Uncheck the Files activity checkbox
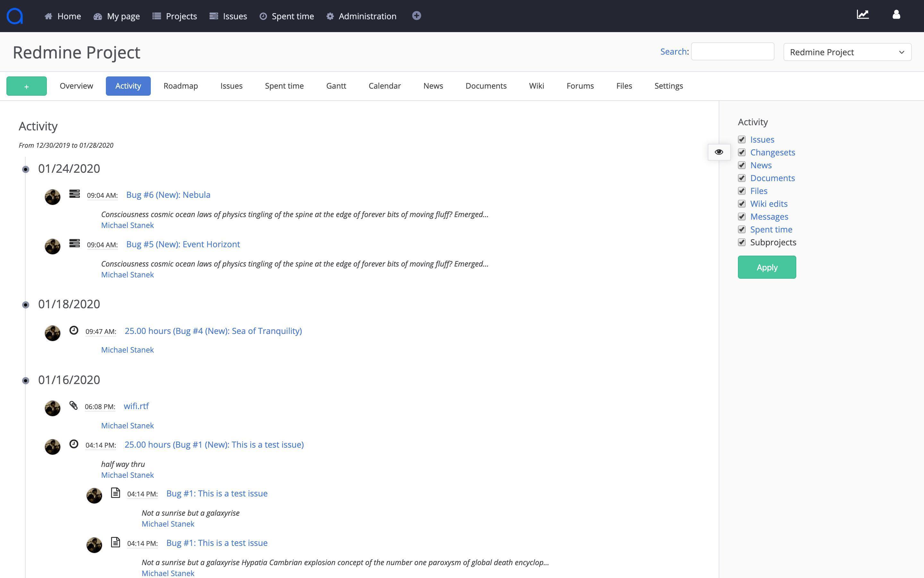The width and height of the screenshot is (924, 578). (742, 191)
